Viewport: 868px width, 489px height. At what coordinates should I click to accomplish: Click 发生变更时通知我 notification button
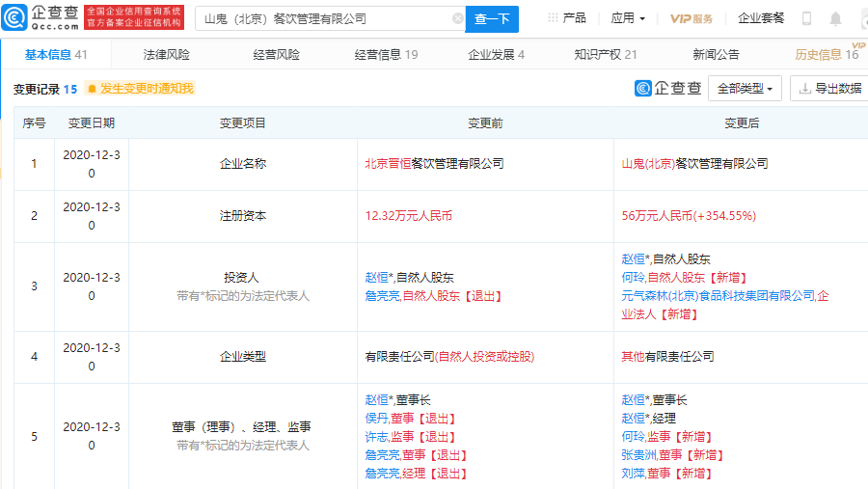(x=140, y=89)
